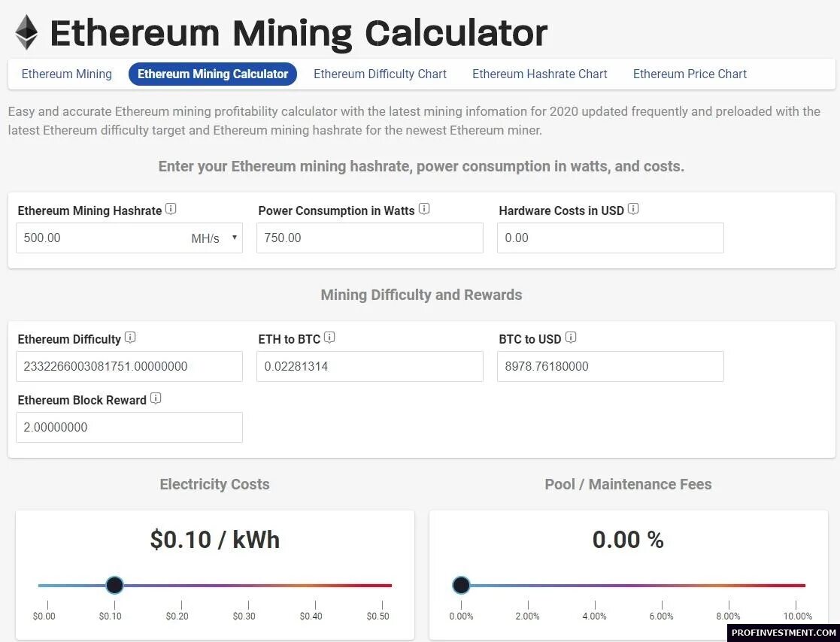Click the $0.20 tick label on electricity scale
840x642 pixels.
click(177, 616)
